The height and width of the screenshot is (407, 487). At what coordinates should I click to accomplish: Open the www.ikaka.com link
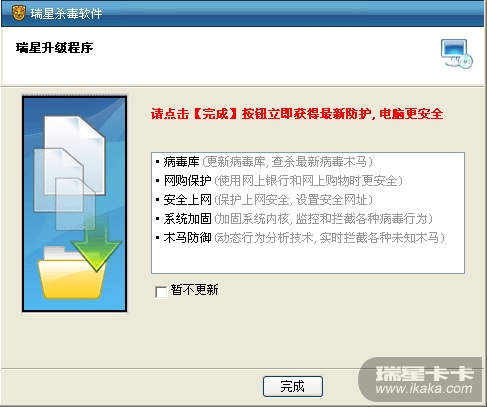(x=424, y=389)
